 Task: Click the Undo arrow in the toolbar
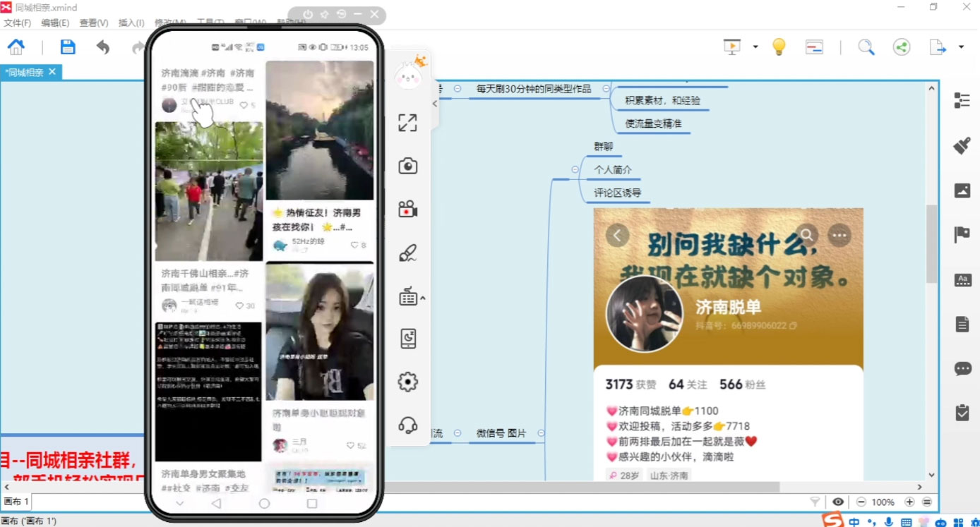point(102,47)
